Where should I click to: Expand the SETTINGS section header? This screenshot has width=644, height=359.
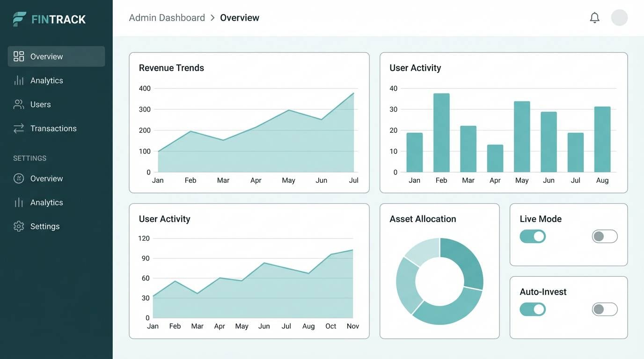pos(29,158)
